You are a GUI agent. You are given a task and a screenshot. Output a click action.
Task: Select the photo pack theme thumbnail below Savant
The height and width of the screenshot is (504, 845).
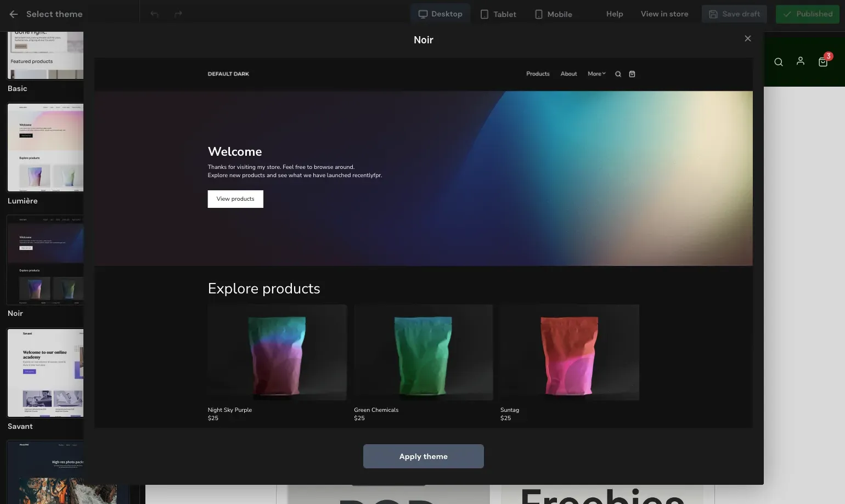point(46,472)
